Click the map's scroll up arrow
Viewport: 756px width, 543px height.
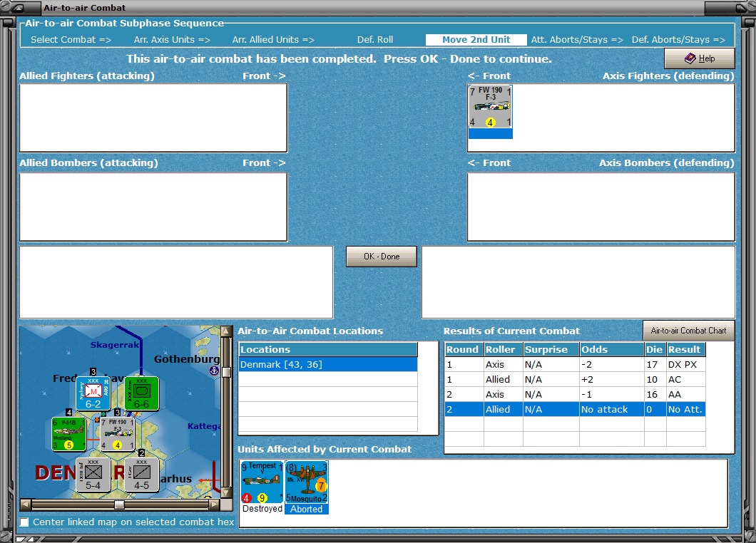tap(226, 331)
